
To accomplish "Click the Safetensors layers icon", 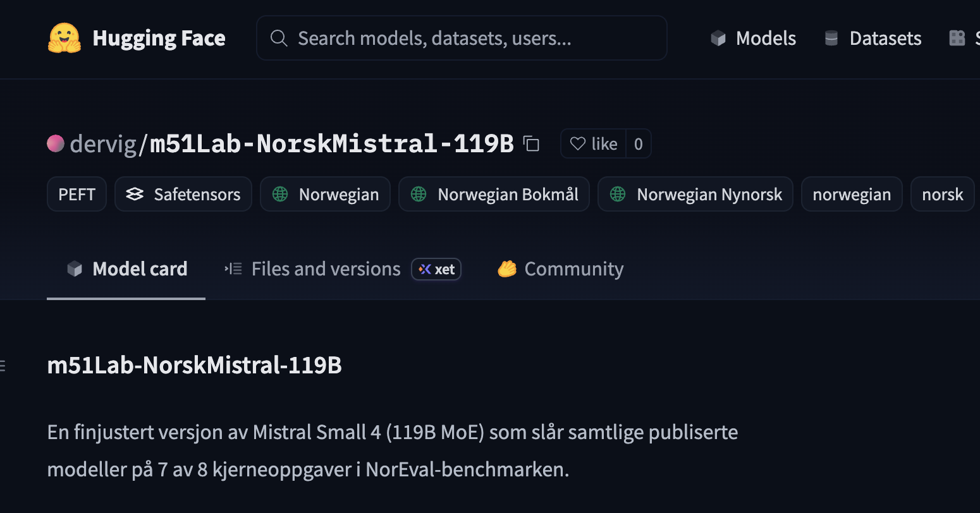I will tap(135, 194).
